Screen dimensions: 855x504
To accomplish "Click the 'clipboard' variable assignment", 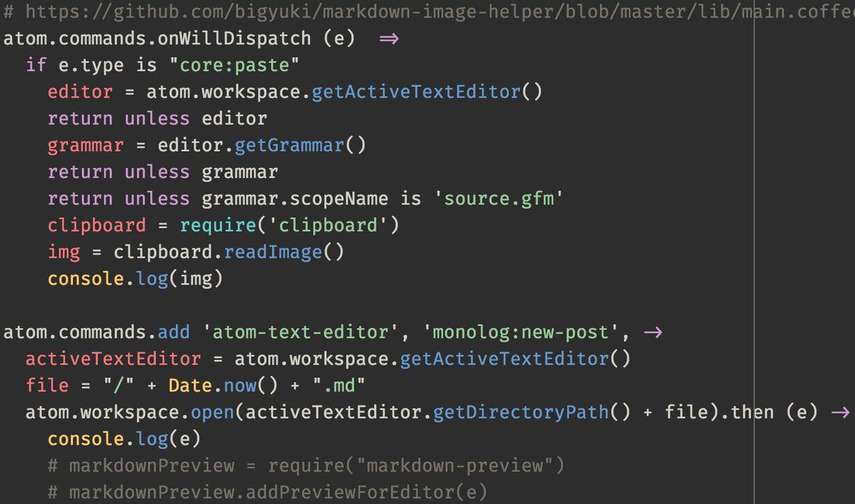I will 96,225.
